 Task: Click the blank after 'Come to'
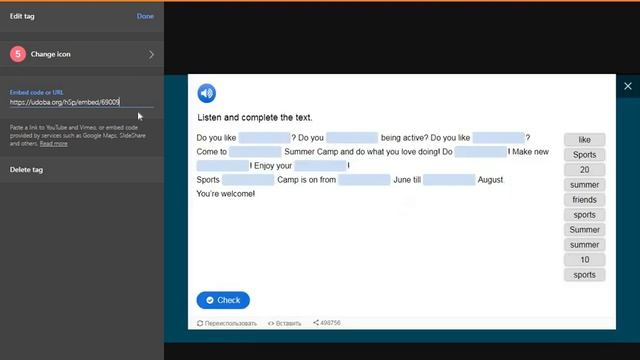(255, 152)
